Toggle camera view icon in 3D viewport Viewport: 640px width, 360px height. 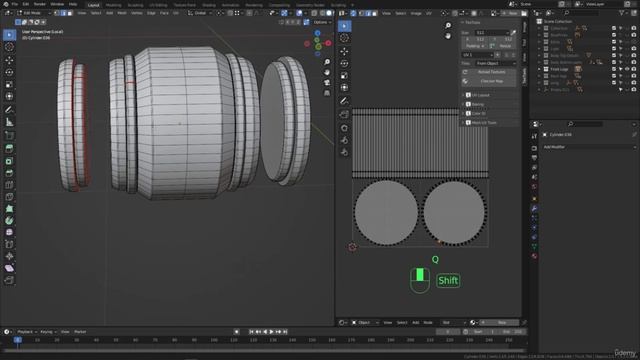click(327, 82)
